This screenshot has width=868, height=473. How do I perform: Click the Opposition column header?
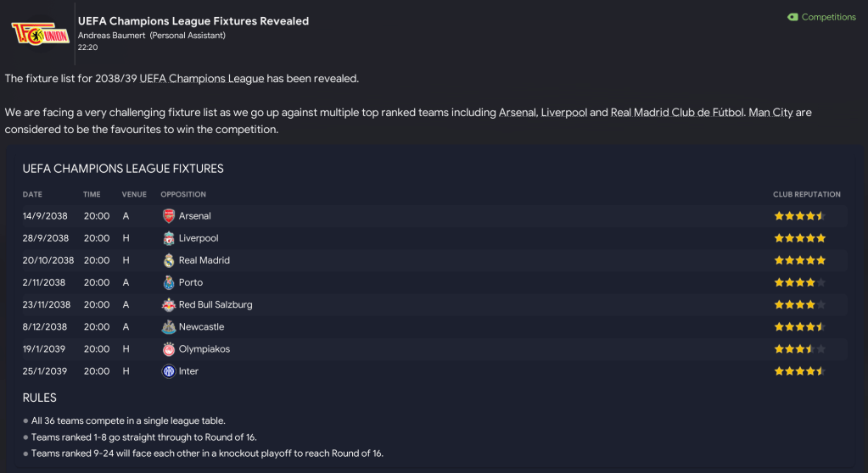point(183,194)
